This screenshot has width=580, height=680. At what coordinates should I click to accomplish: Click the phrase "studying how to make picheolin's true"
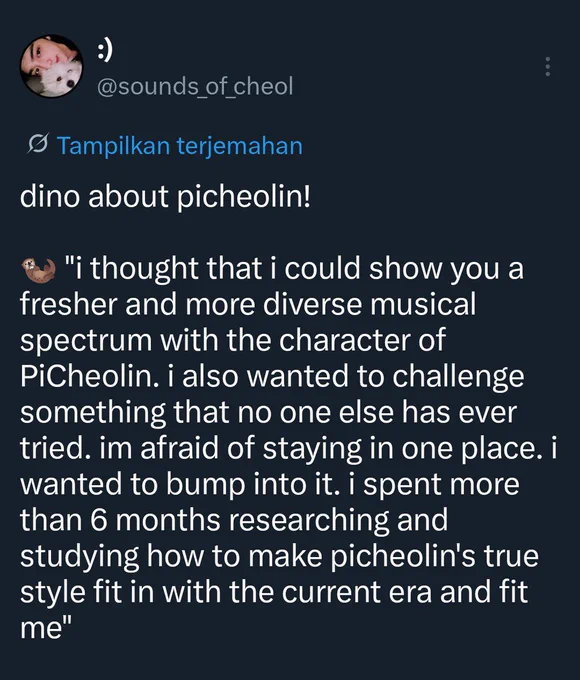click(x=279, y=556)
